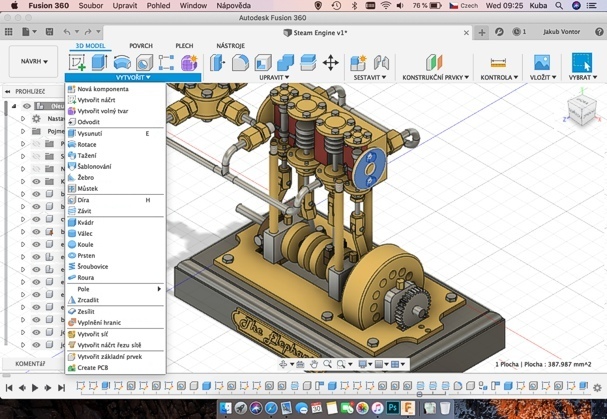
Task: Open the NÁVRH workspace dropdown
Action: (x=34, y=62)
